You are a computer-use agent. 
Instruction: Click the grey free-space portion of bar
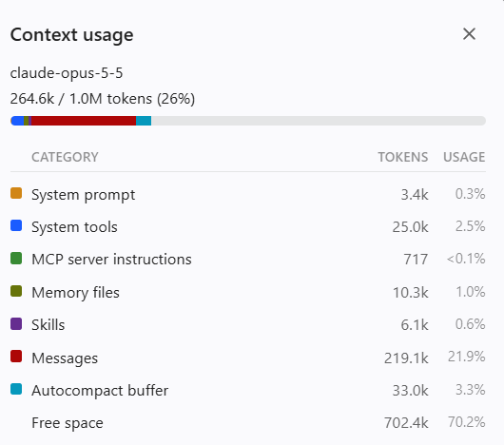click(319, 121)
